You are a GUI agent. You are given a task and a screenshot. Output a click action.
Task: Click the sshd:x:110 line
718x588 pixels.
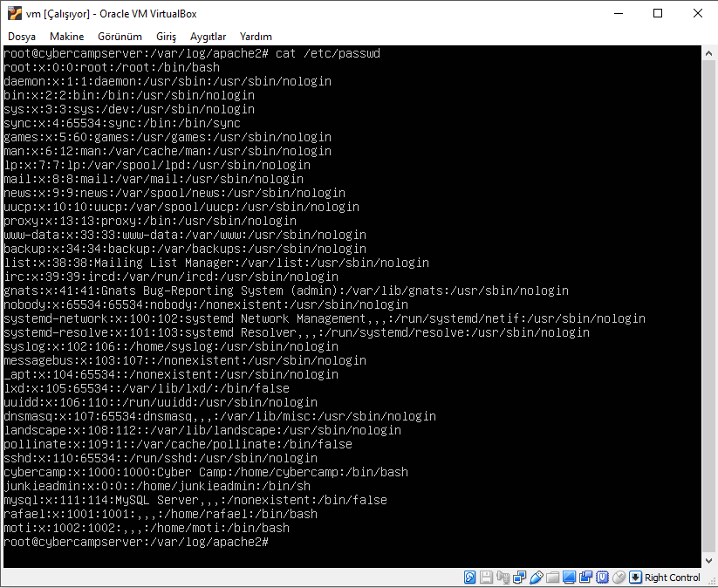coord(161,458)
